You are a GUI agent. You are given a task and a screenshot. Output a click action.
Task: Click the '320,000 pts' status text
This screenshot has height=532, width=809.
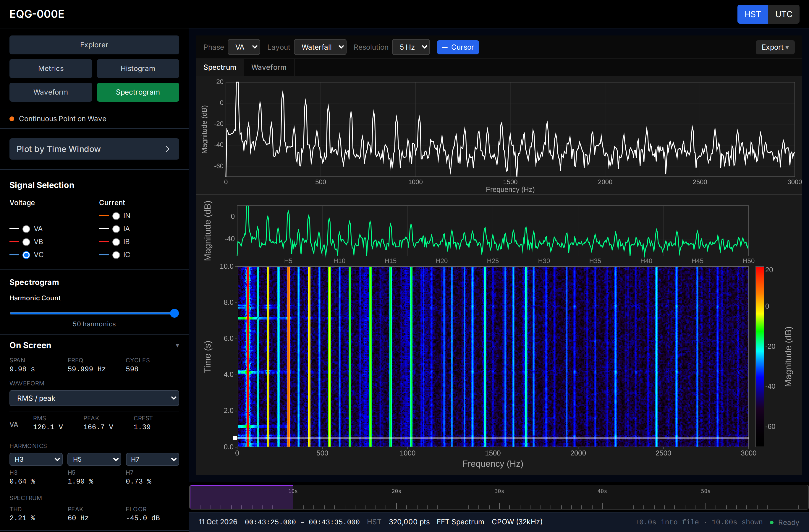point(409,522)
